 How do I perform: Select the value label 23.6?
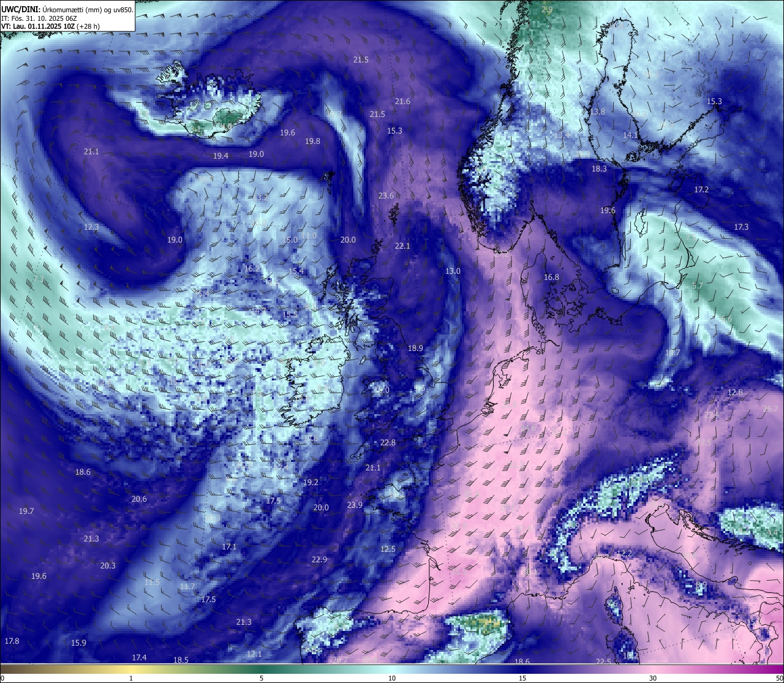[x=386, y=195]
